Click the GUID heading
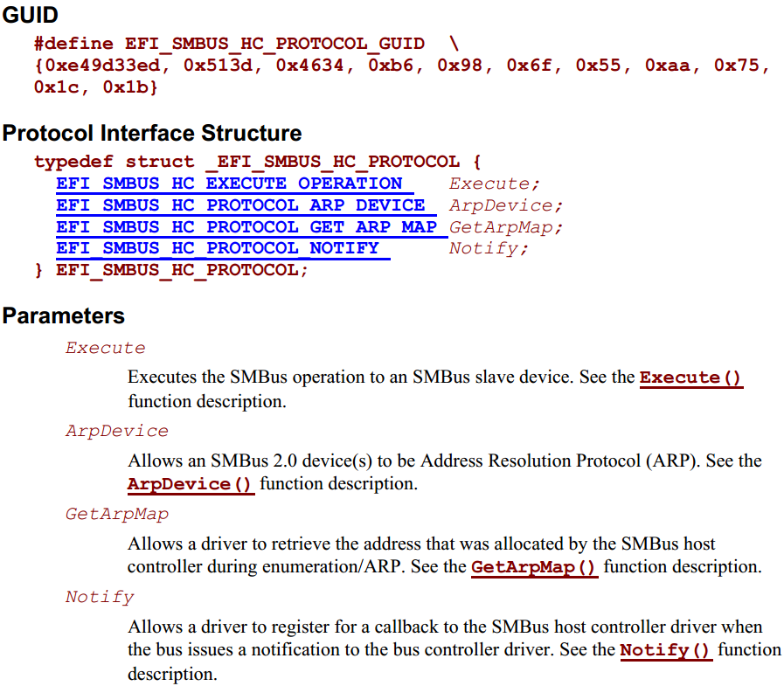Image resolution: width=784 pixels, height=686 pixels. [30, 15]
